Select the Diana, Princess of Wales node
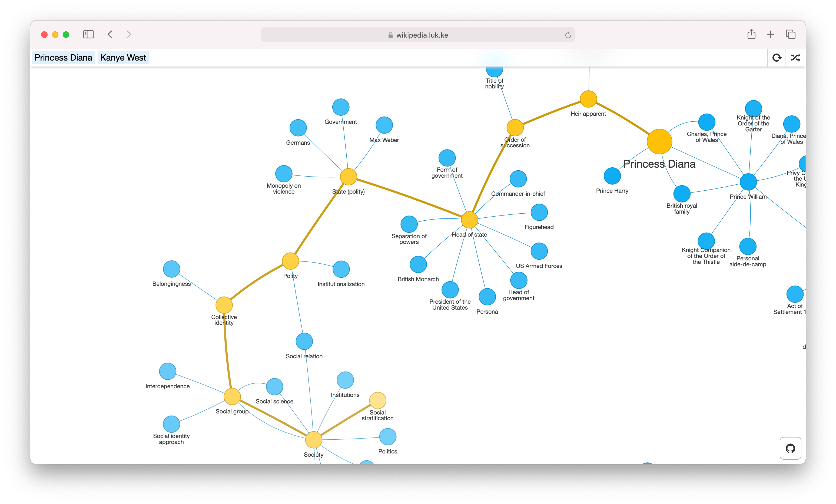 tap(792, 124)
